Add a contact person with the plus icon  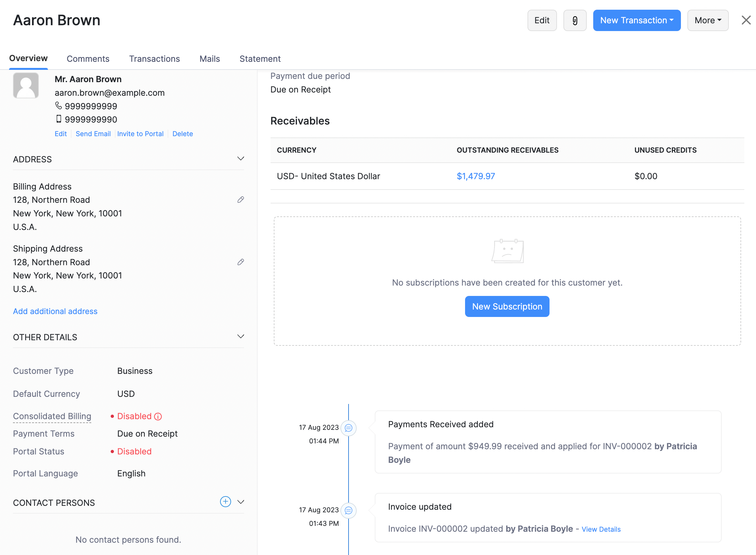tap(225, 502)
